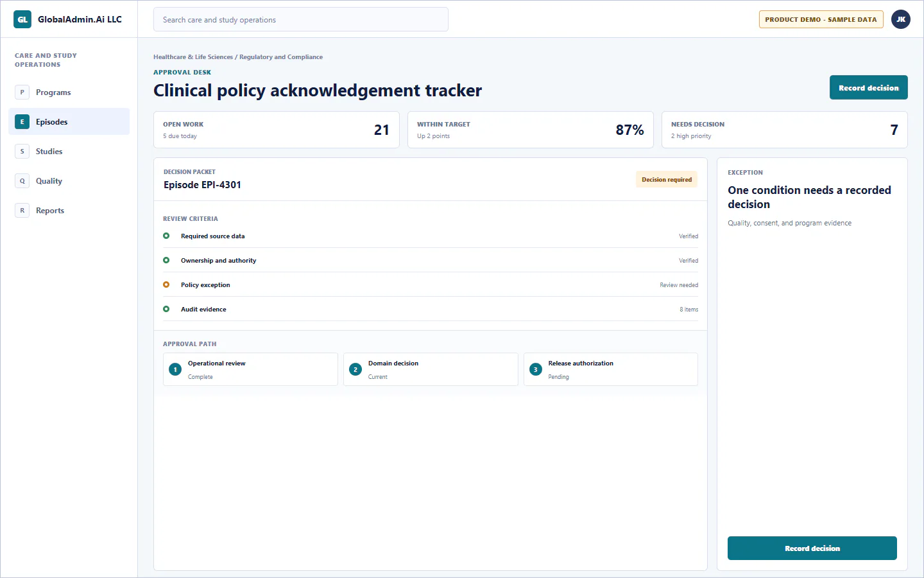
Task: Click the Quality Q icon
Action: click(x=22, y=181)
